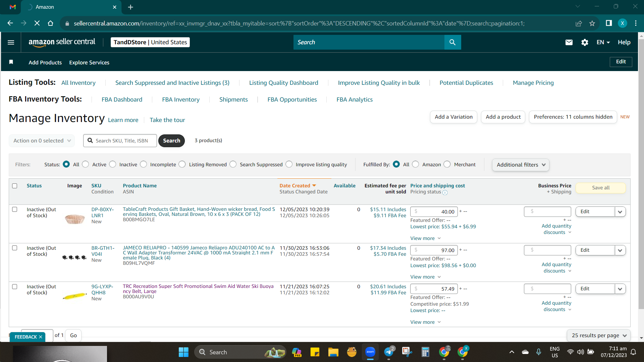
Task: Open the EN language dropdown
Action: 603,42
